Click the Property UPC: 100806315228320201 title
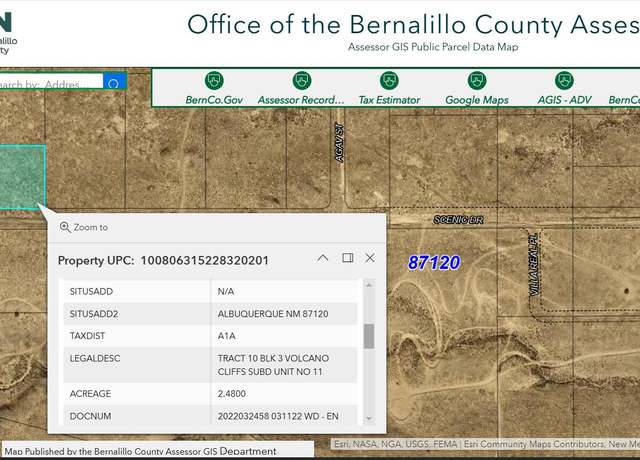The image size is (640, 460). pos(163,260)
